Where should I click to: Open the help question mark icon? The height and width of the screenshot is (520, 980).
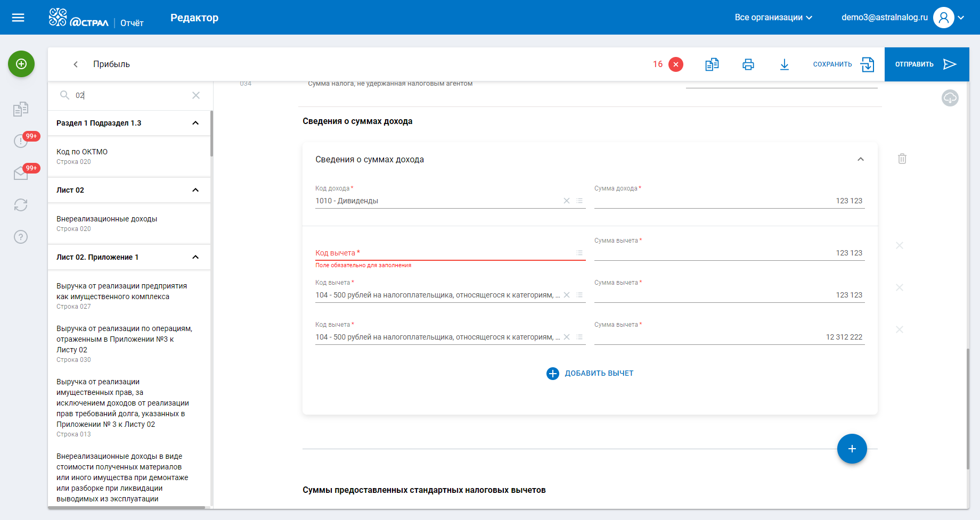21,237
